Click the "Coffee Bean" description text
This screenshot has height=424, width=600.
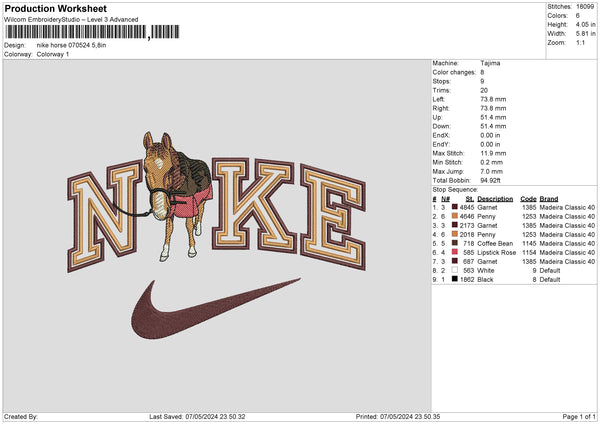(x=495, y=243)
